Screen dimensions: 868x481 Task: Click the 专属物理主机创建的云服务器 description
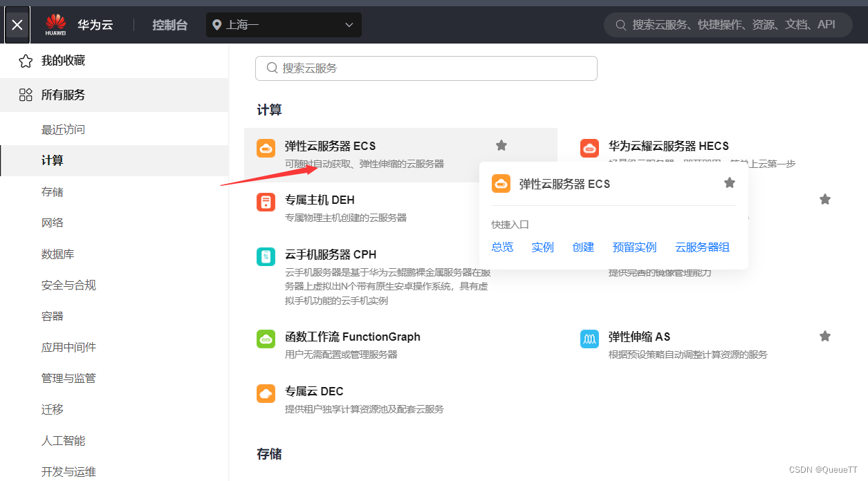point(346,218)
